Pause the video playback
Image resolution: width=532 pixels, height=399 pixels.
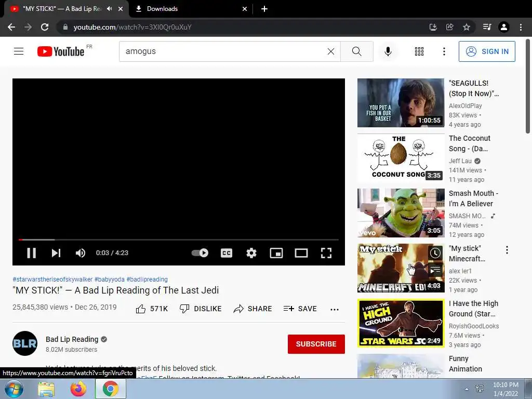click(31, 253)
